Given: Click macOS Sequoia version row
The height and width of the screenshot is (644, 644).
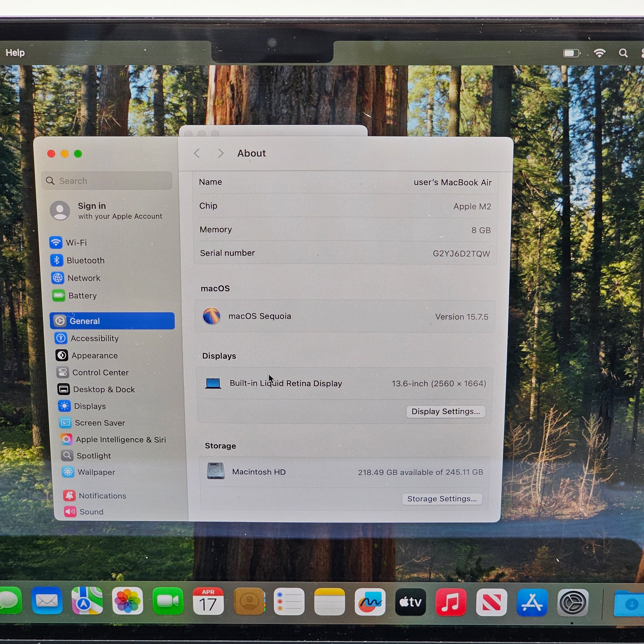Looking at the screenshot, I should click(x=345, y=316).
